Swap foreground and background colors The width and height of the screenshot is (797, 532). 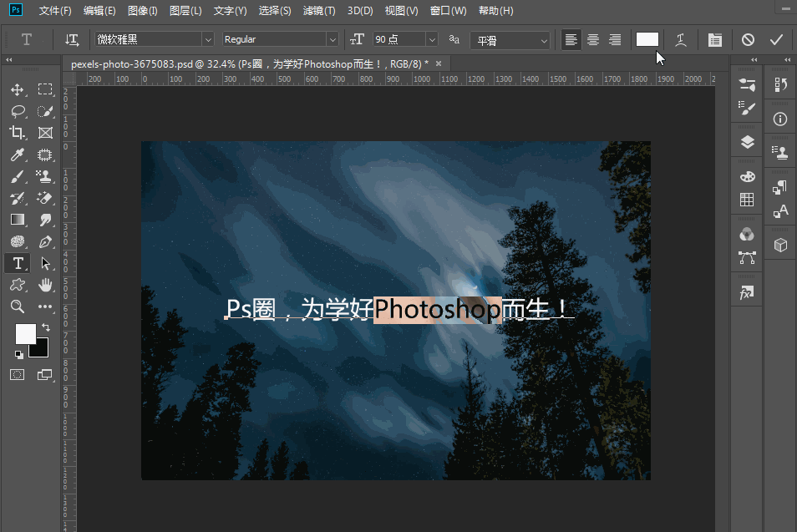coord(46,327)
